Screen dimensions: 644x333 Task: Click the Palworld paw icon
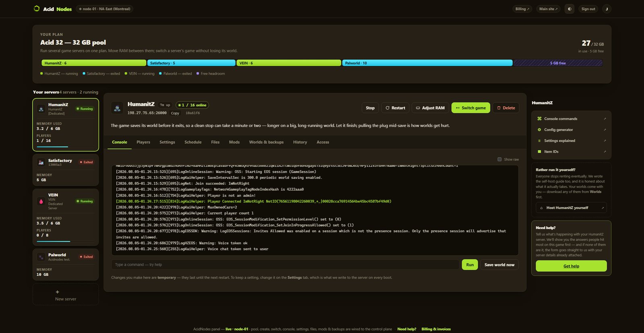[x=41, y=257]
